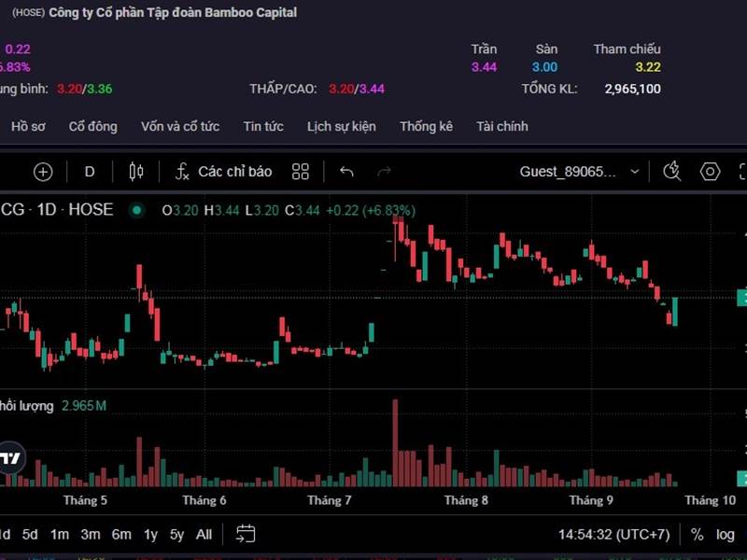Switch to Hồ sơ tab
Screen dimensions: 747x560
28,126
